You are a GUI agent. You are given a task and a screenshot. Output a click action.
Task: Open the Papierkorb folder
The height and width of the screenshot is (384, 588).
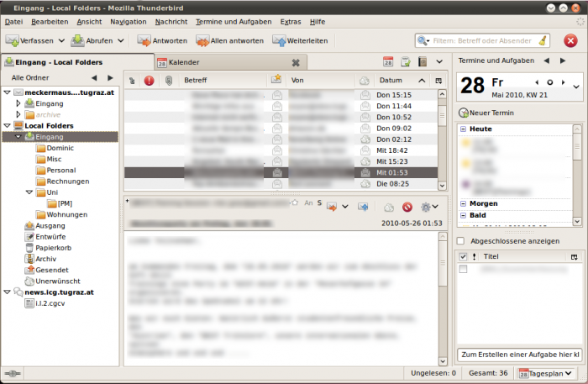point(48,248)
